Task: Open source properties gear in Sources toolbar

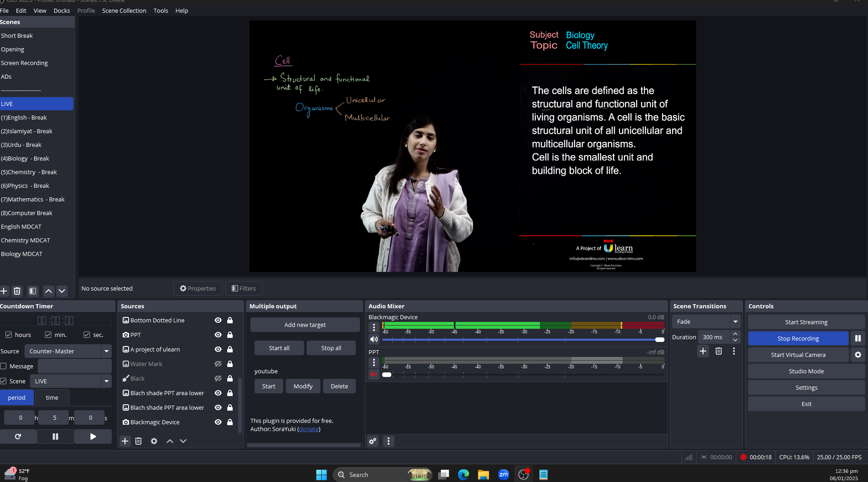Action: [154, 441]
